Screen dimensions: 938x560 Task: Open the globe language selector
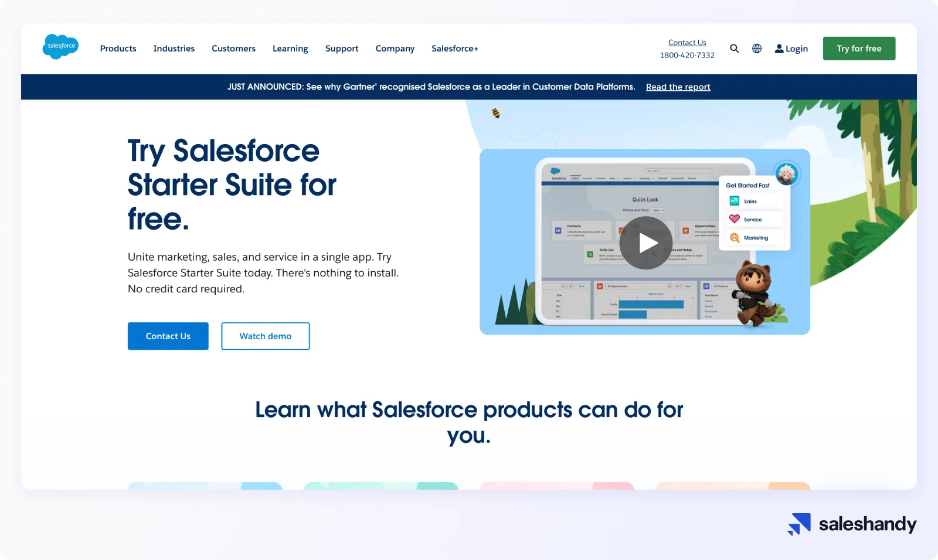[757, 49]
